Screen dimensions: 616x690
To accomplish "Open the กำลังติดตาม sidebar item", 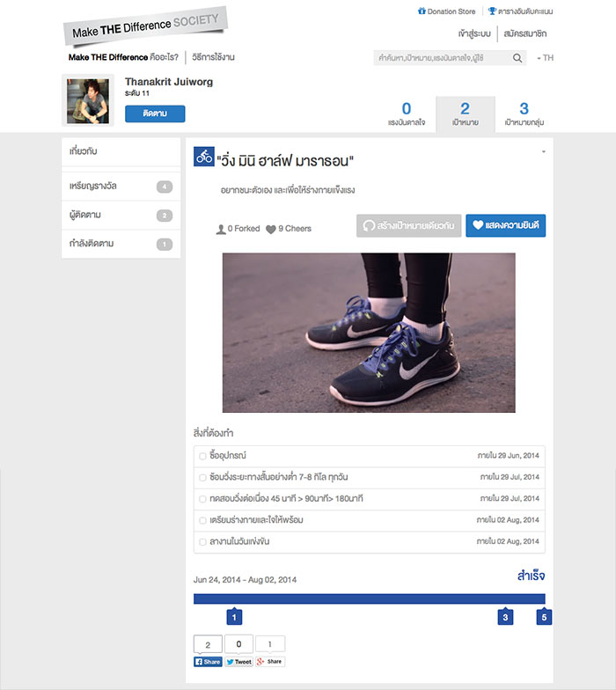I will point(121,244).
